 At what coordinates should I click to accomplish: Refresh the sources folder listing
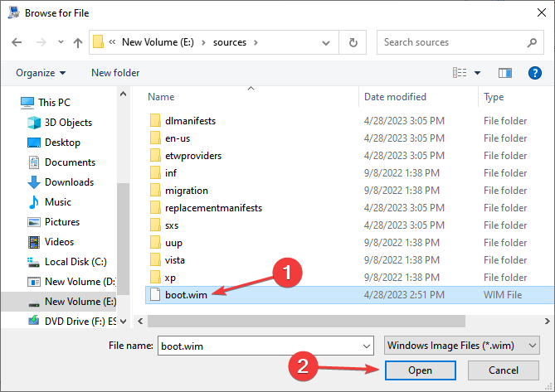(353, 42)
